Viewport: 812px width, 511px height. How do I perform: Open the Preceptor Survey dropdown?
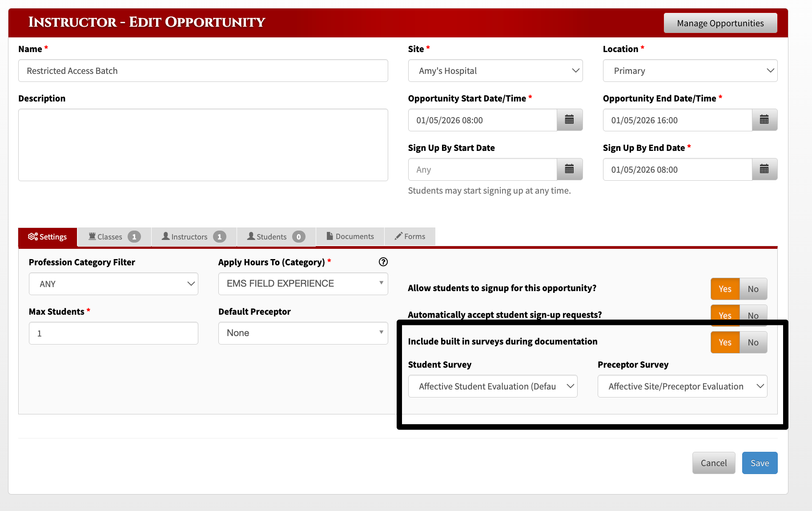pyautogui.click(x=682, y=386)
